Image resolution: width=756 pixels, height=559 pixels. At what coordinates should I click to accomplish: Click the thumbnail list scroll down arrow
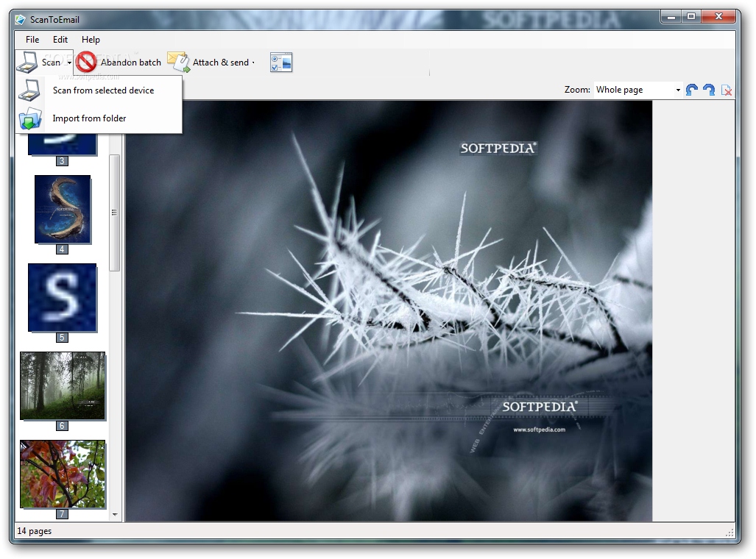click(115, 515)
